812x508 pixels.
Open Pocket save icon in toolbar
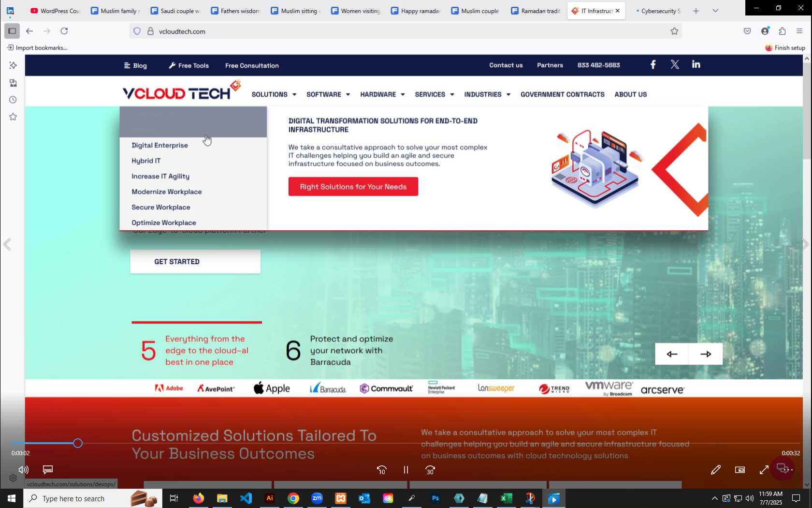tap(747, 31)
